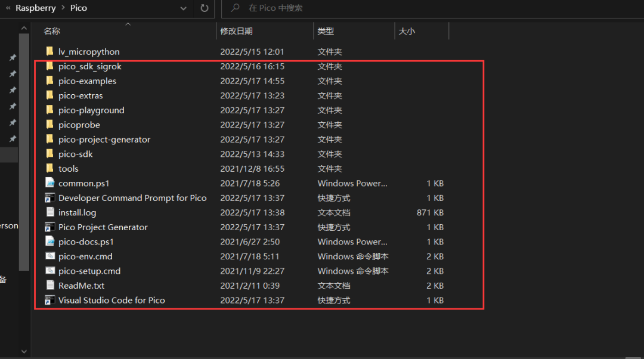Click the tools folder icon
The height and width of the screenshot is (359, 644).
49,168
